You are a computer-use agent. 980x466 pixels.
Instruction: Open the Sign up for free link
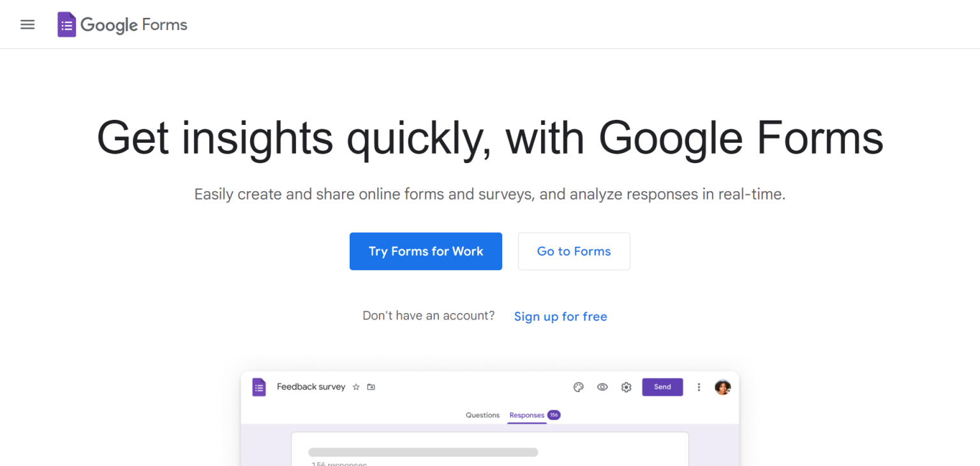coord(560,316)
